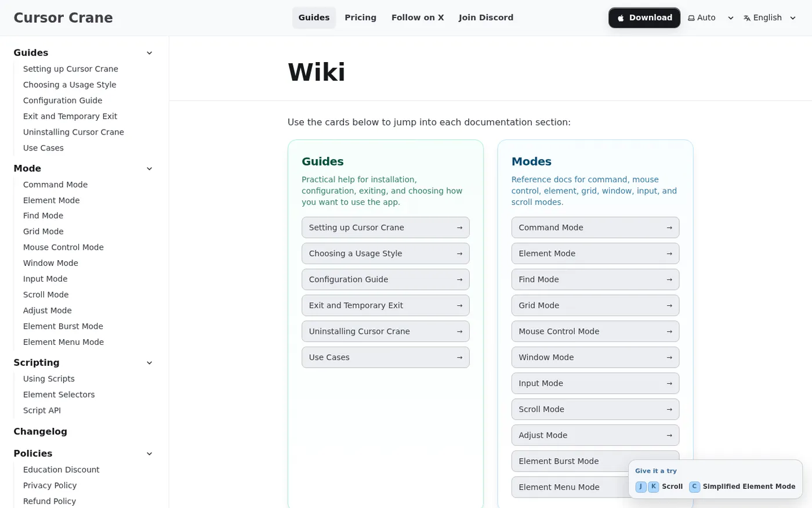Open Adjust Mode in sidebar
This screenshot has height=508, width=812.
tap(48, 311)
